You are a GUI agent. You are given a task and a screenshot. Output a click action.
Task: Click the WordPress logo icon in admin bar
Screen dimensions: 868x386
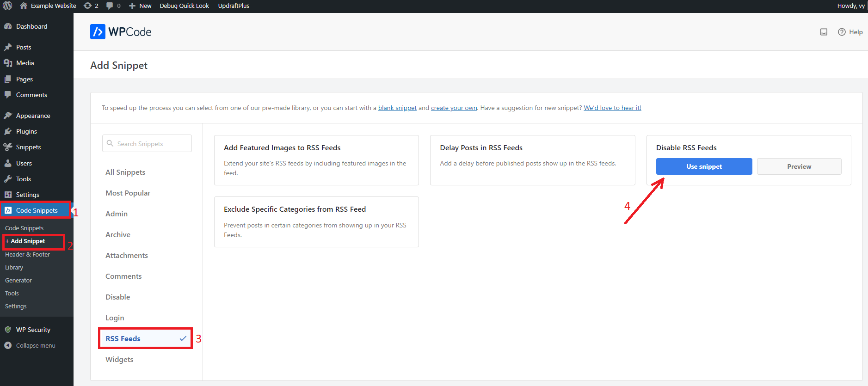click(x=7, y=6)
